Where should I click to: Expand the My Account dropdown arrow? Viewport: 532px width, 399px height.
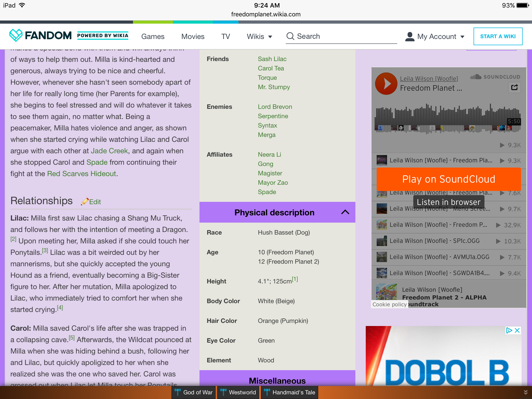(x=462, y=37)
